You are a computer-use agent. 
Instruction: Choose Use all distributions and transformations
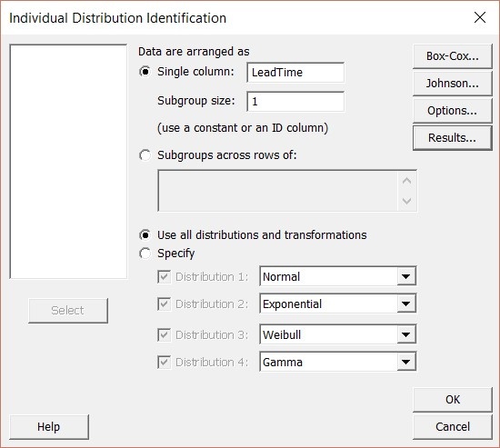click(145, 235)
